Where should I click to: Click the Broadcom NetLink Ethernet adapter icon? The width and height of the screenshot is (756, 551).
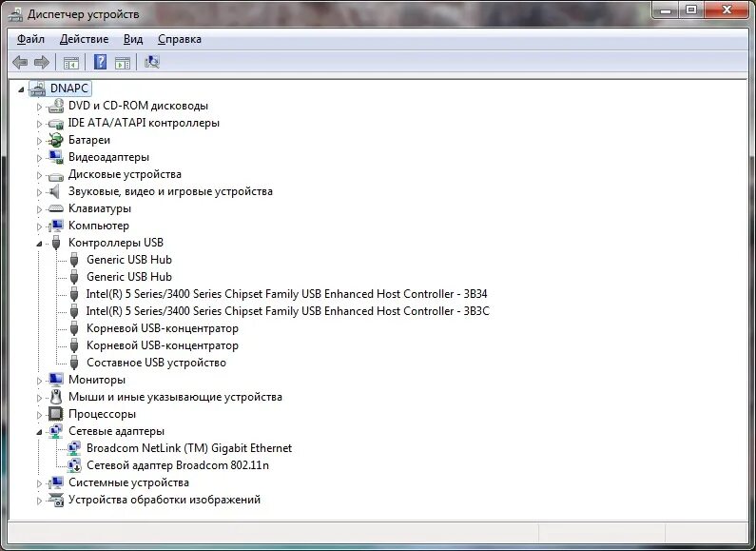point(74,448)
